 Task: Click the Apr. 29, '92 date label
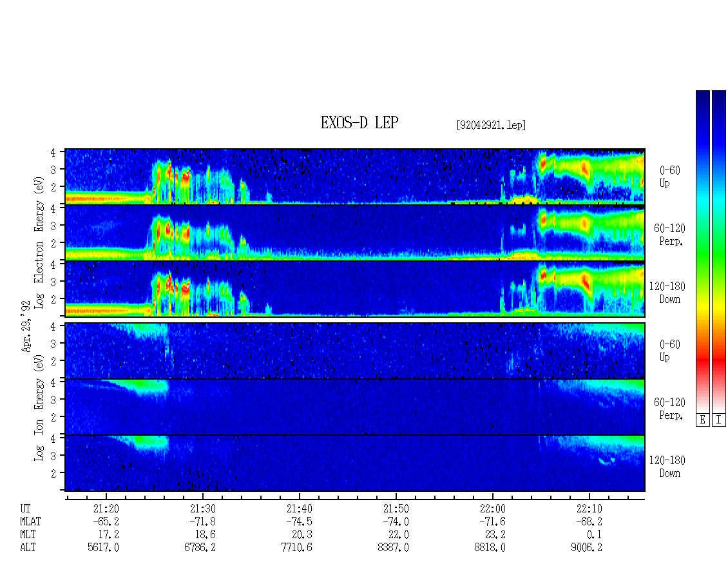(26, 327)
